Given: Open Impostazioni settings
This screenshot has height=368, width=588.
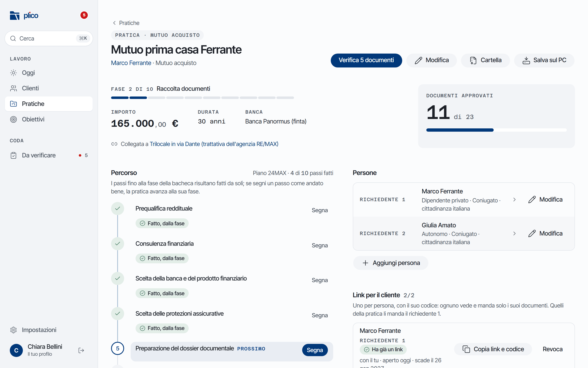Looking at the screenshot, I should [x=49, y=330].
